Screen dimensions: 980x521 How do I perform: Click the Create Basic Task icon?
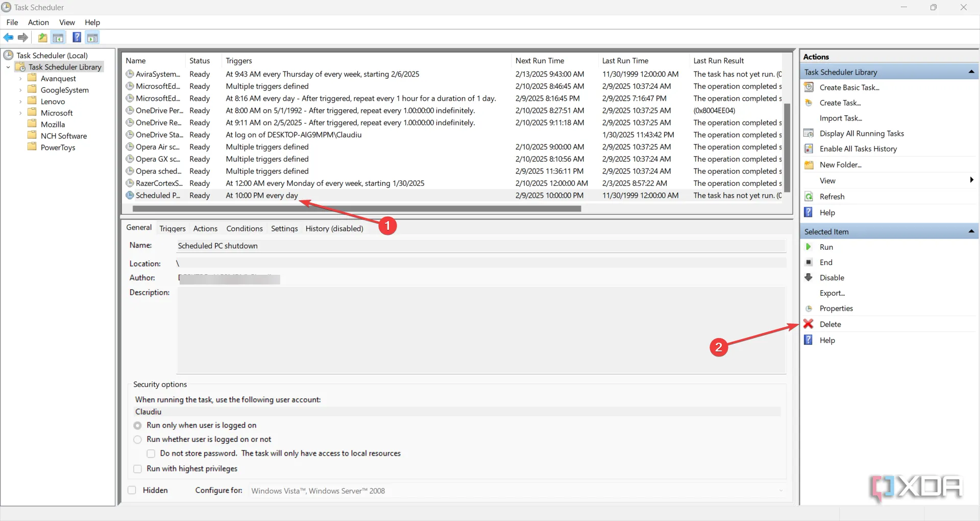tap(808, 87)
